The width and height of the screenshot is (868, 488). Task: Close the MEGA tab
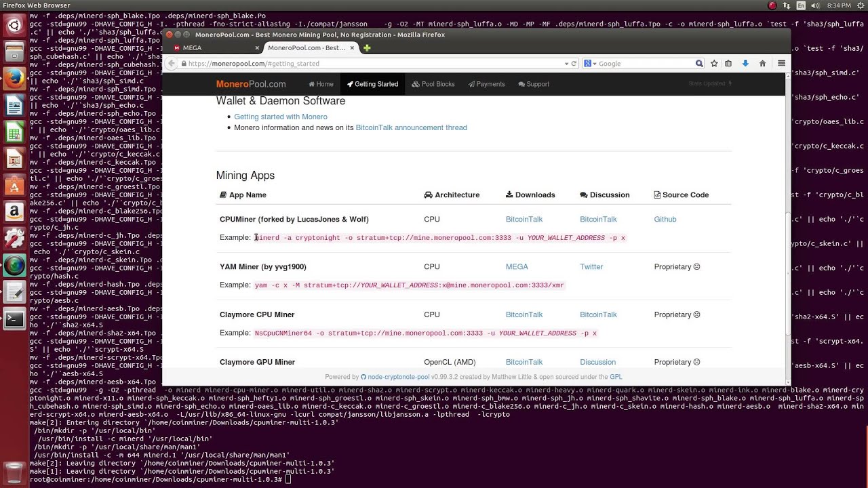click(257, 48)
